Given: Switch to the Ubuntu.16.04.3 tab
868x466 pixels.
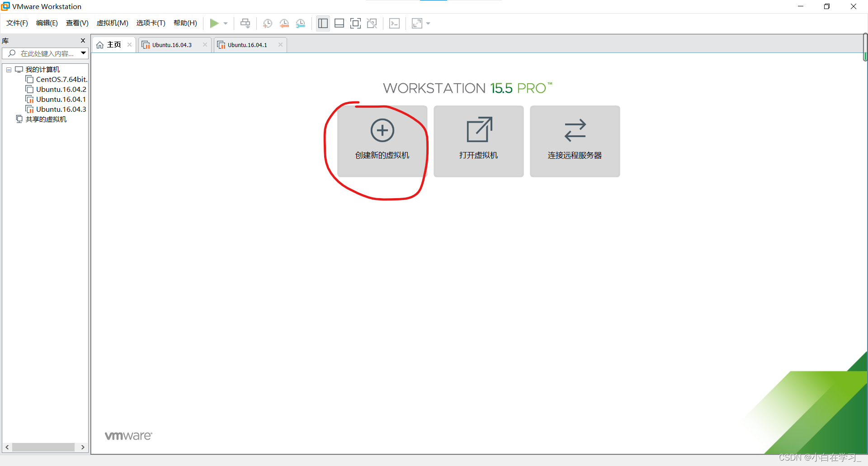Looking at the screenshot, I should pos(172,45).
